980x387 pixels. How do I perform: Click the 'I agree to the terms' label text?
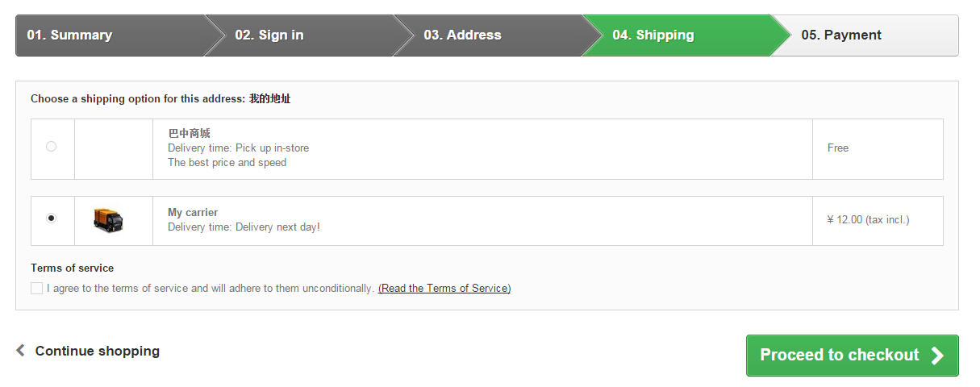pyautogui.click(x=210, y=289)
